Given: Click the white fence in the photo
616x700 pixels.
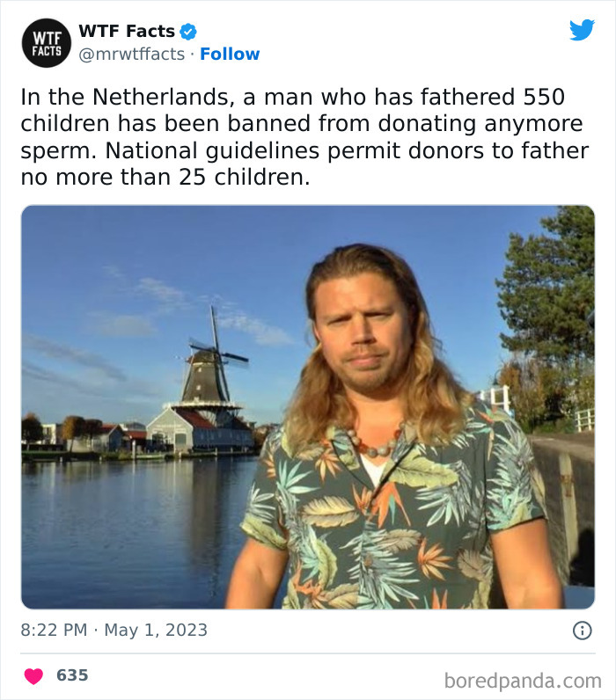Looking at the screenshot, I should pyautogui.click(x=582, y=419).
